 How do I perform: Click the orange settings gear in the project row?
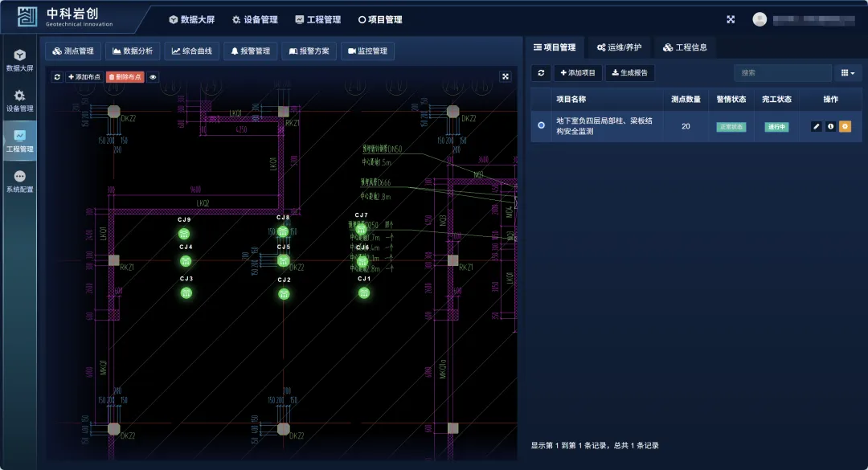pyautogui.click(x=845, y=126)
